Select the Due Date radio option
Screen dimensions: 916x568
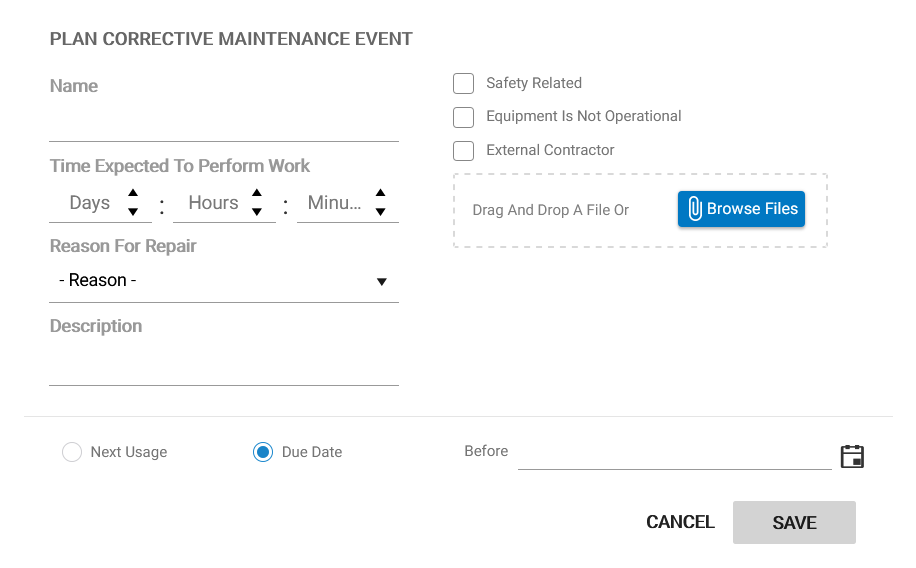coord(263,452)
